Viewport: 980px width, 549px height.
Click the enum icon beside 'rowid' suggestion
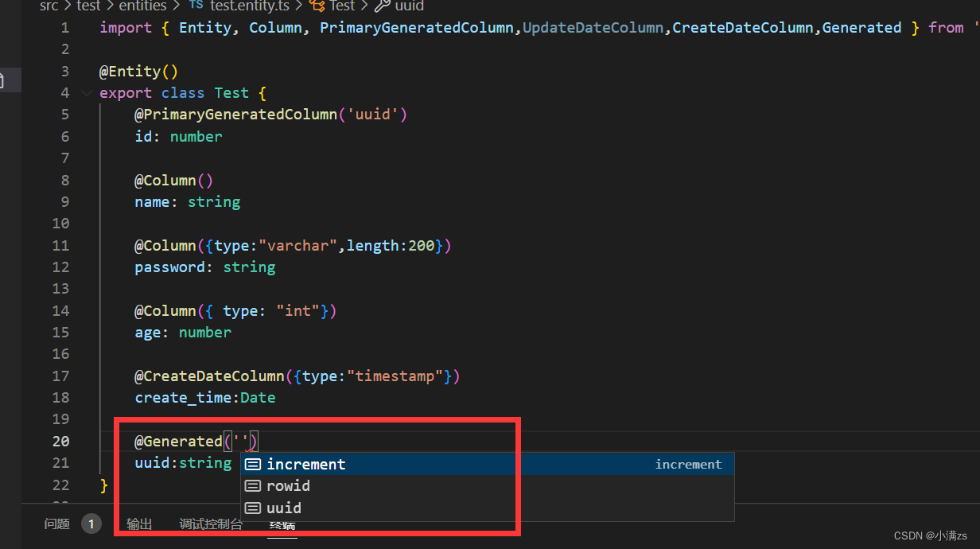tap(253, 485)
